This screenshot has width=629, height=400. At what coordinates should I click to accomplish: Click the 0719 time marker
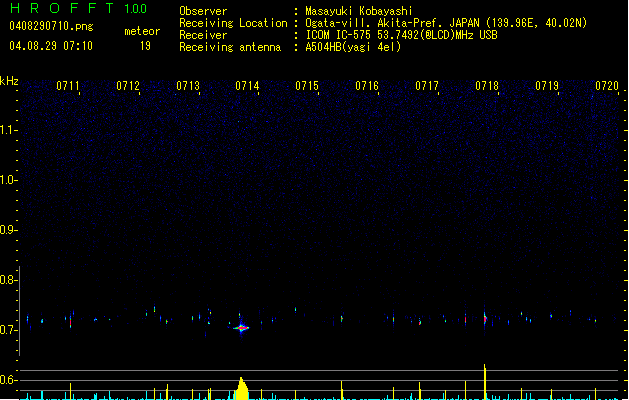coord(547,86)
